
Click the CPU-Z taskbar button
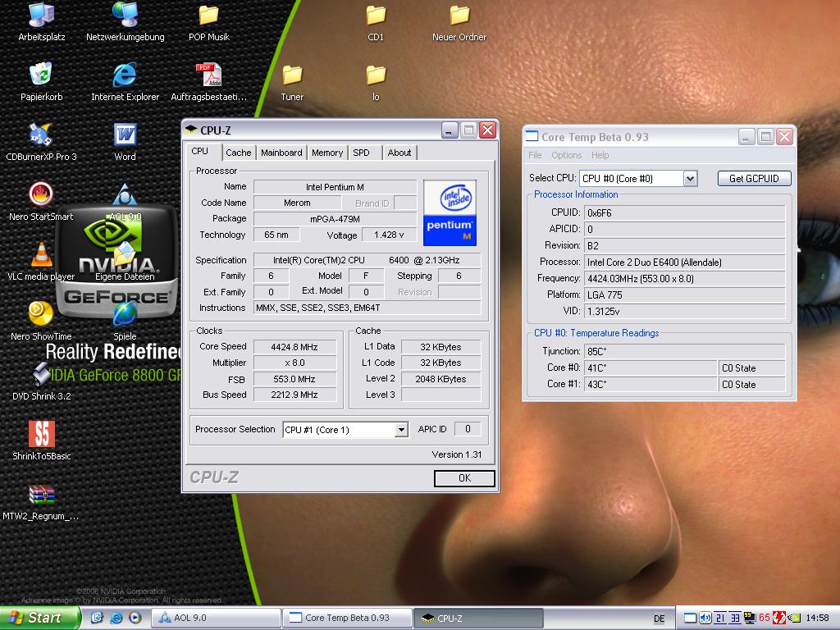479,618
